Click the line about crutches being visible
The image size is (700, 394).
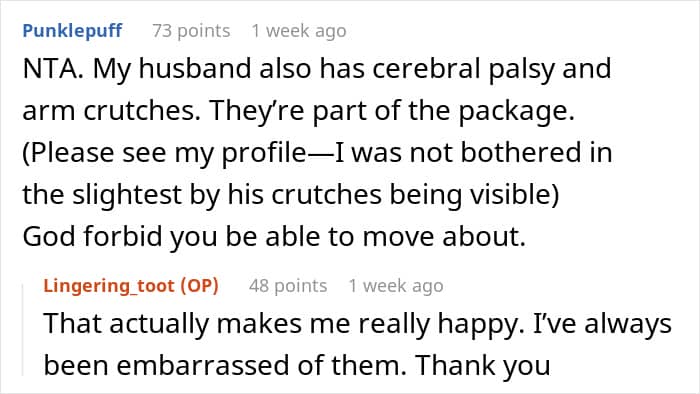click(291, 195)
